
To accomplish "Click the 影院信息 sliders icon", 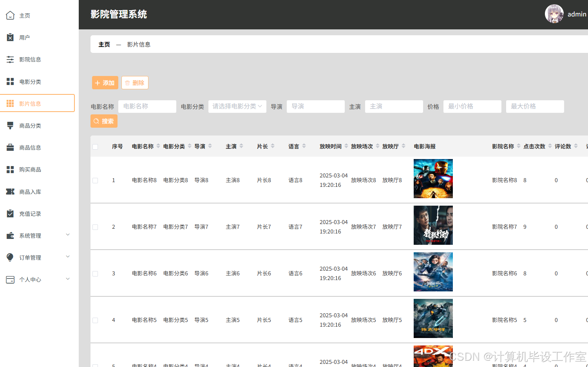I will click(10, 60).
